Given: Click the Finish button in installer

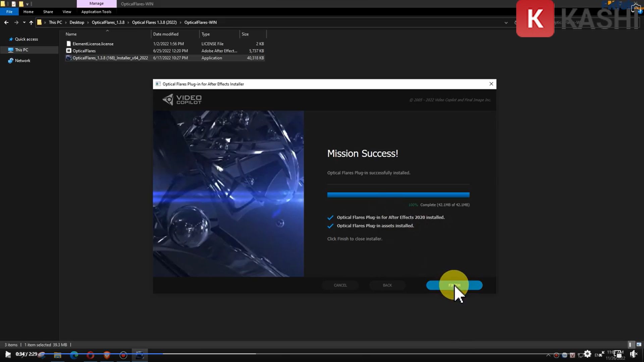Looking at the screenshot, I should [x=454, y=285].
